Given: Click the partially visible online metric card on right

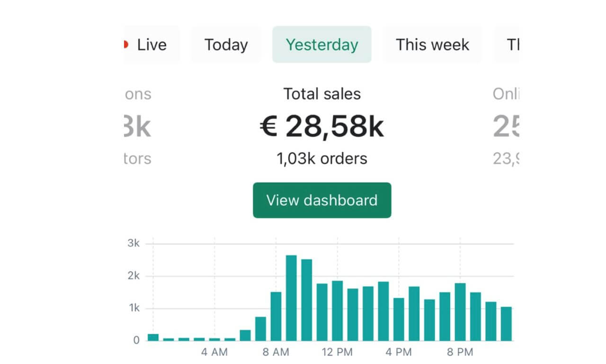Looking at the screenshot, I should click(506, 127).
